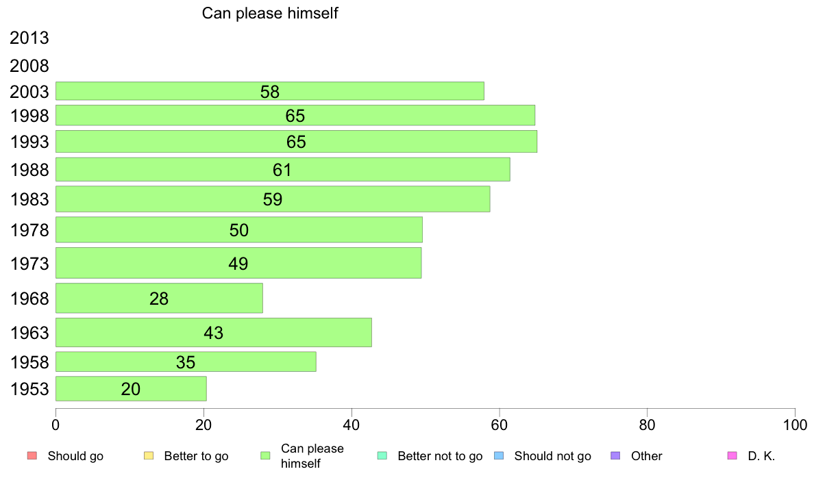814x504 pixels.
Task: Click the chart title Can please himself
Action: pos(270,13)
